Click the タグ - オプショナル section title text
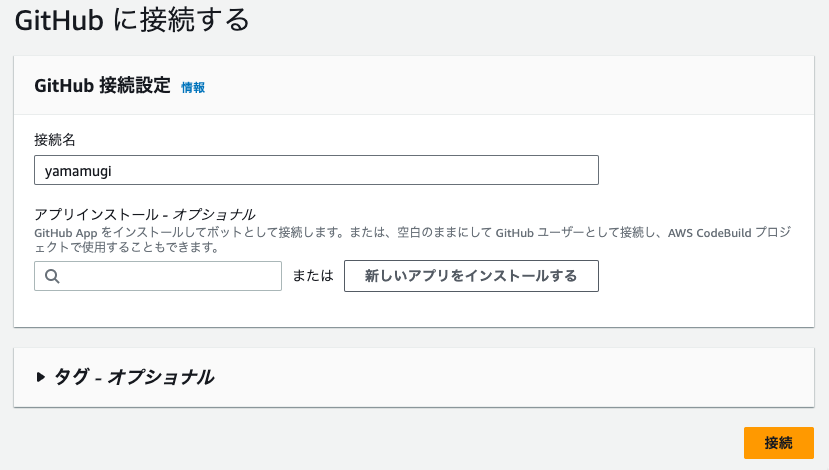The image size is (829, 470). click(x=134, y=377)
